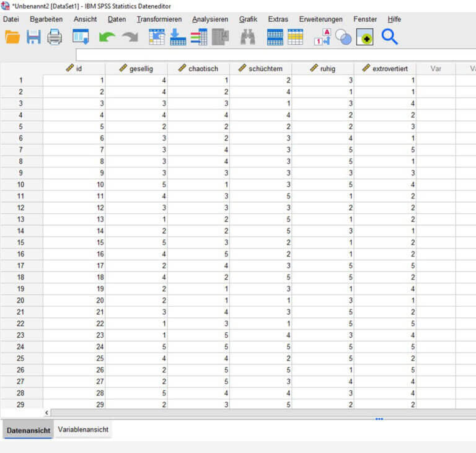476x453 pixels.
Task: Select the extrovertiert column header
Action: (385, 69)
